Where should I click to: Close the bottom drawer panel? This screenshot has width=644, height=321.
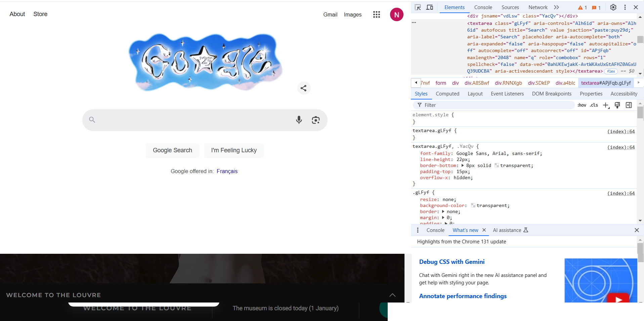tap(637, 230)
